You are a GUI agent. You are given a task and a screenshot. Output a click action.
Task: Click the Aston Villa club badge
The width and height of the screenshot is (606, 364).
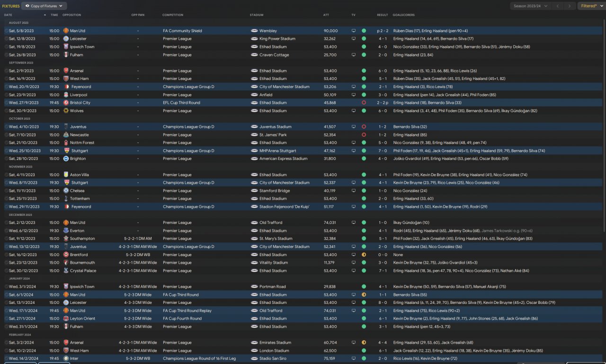pos(65,175)
